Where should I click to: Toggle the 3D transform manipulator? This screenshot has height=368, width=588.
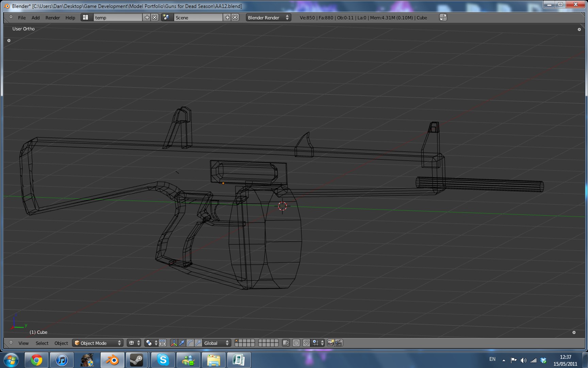tap(174, 343)
